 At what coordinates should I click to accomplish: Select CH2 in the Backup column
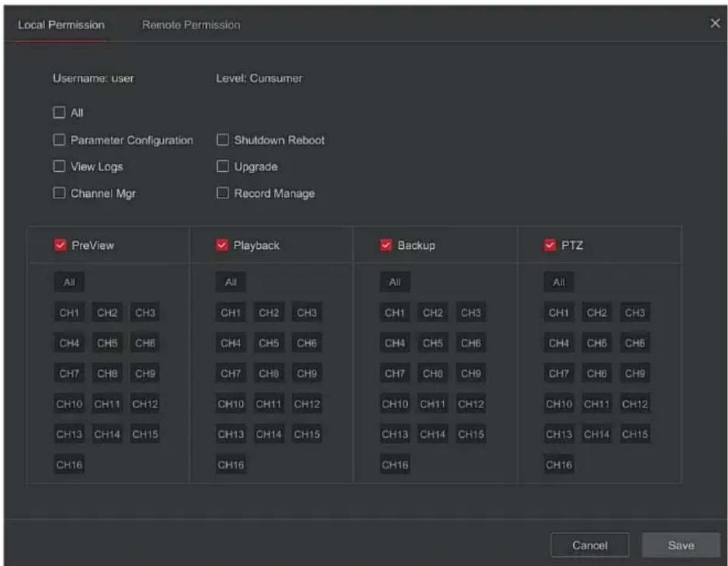[433, 313]
